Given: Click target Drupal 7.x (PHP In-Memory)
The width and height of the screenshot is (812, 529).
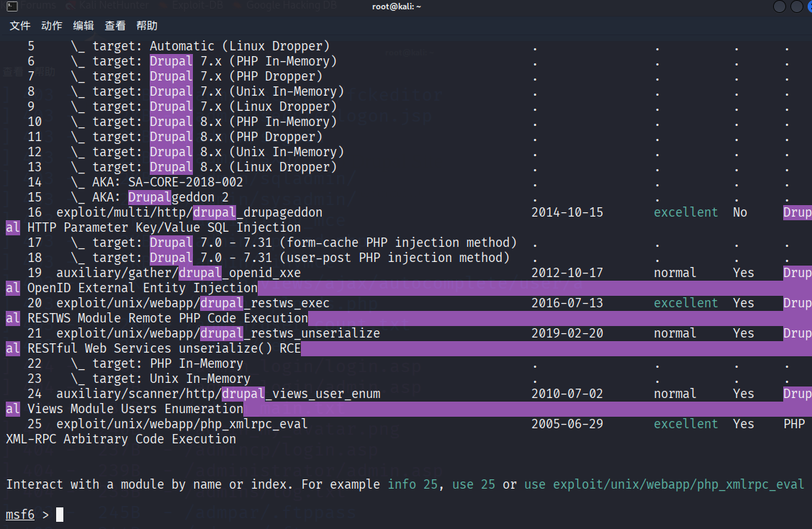Looking at the screenshot, I should [x=204, y=62].
